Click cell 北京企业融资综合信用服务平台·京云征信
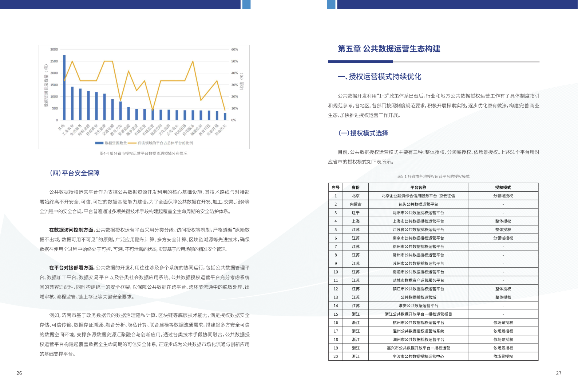The image size is (578, 392). click(418, 196)
